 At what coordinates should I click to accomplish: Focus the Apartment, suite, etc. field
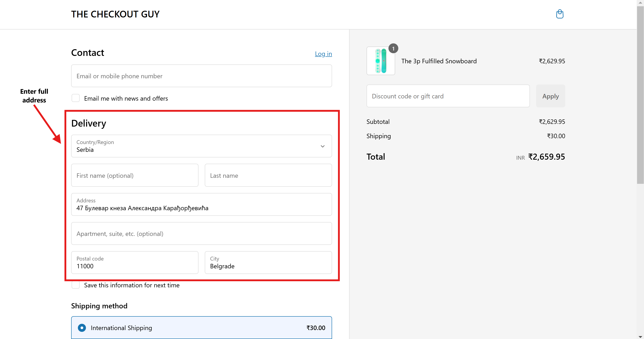201,234
